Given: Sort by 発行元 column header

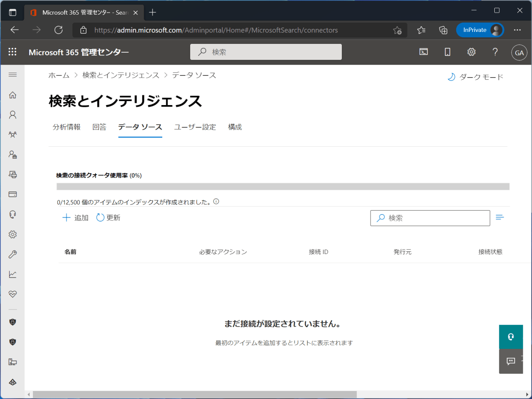Looking at the screenshot, I should [x=403, y=252].
